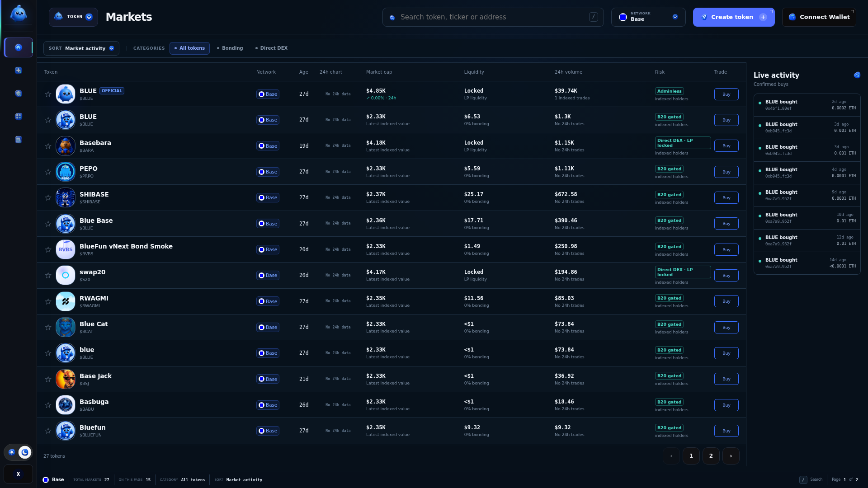The width and height of the screenshot is (868, 488).
Task: Favorite the official BLUE token star
Action: tap(48, 94)
